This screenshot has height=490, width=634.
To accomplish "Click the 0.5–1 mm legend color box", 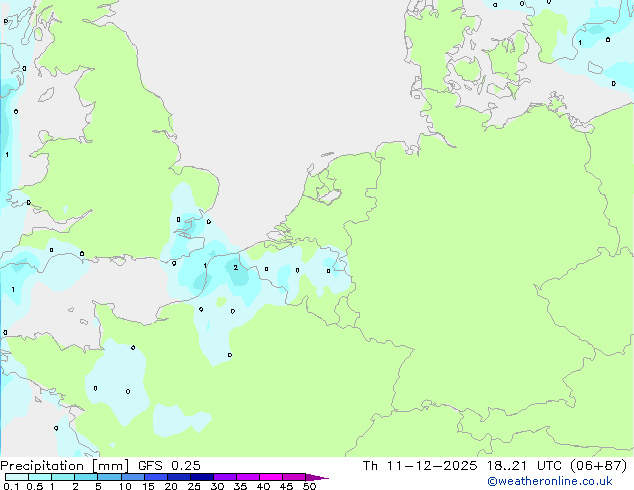I will tap(40, 477).
